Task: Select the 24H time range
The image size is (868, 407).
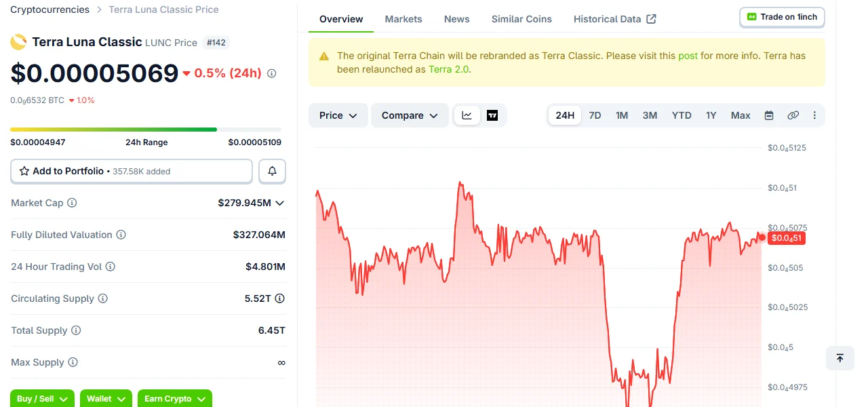Action: [565, 115]
